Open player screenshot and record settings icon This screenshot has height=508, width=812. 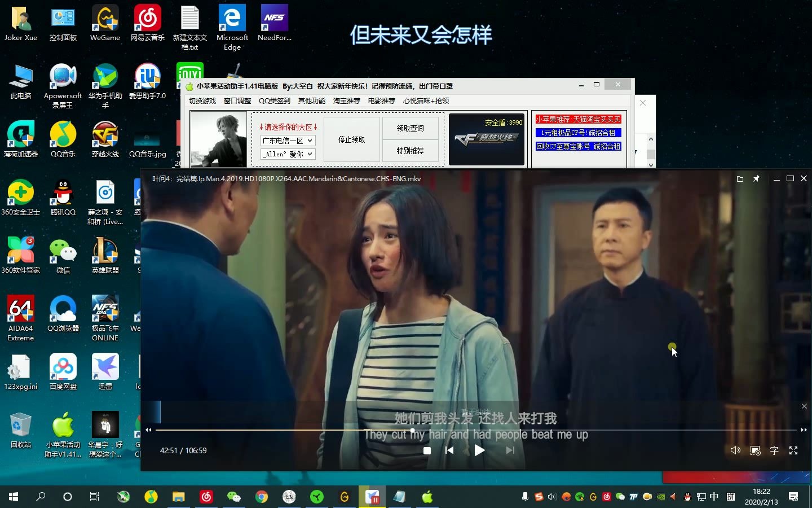coord(756,450)
